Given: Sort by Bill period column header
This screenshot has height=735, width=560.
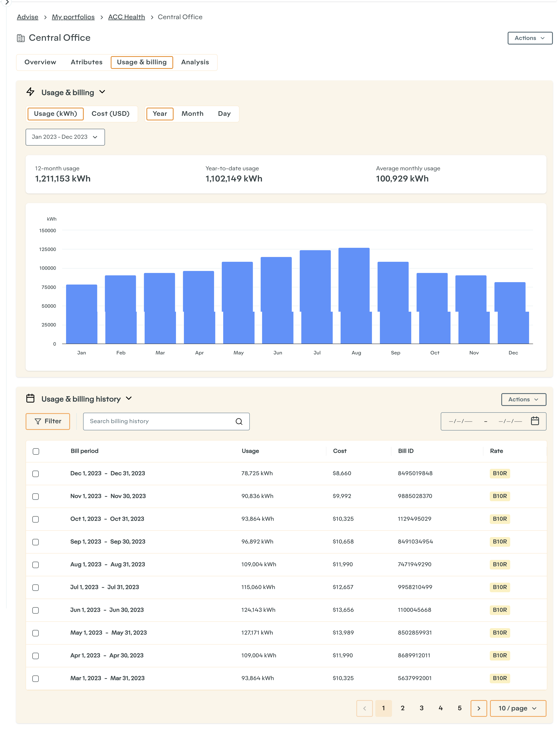Looking at the screenshot, I should (85, 451).
